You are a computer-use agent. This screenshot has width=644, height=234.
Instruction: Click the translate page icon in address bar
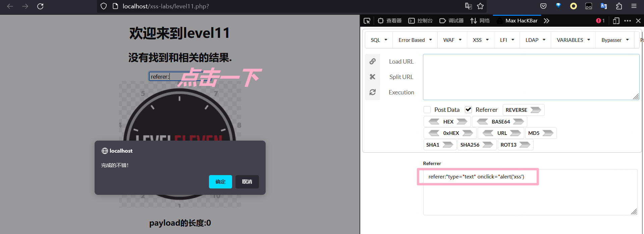(468, 6)
